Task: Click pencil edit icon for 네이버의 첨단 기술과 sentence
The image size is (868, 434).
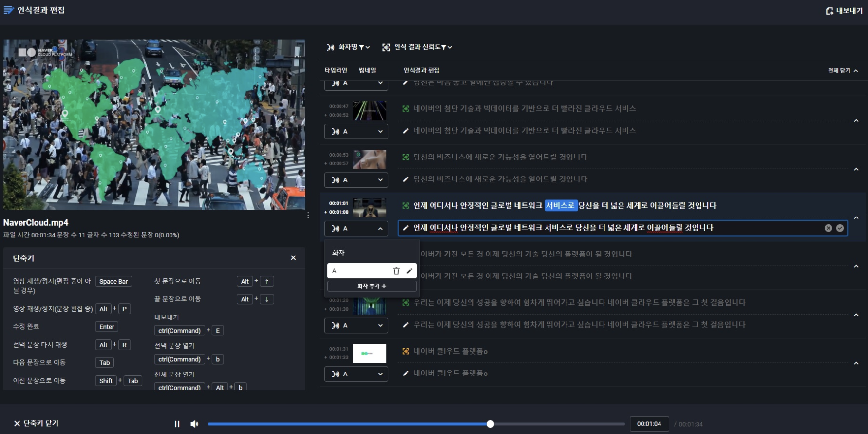Action: 406,131
